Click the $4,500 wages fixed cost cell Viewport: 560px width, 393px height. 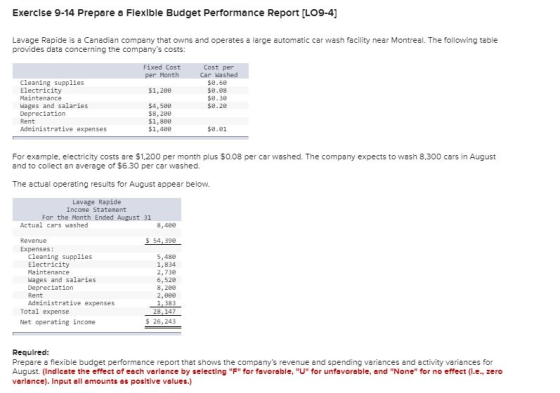pyautogui.click(x=160, y=106)
